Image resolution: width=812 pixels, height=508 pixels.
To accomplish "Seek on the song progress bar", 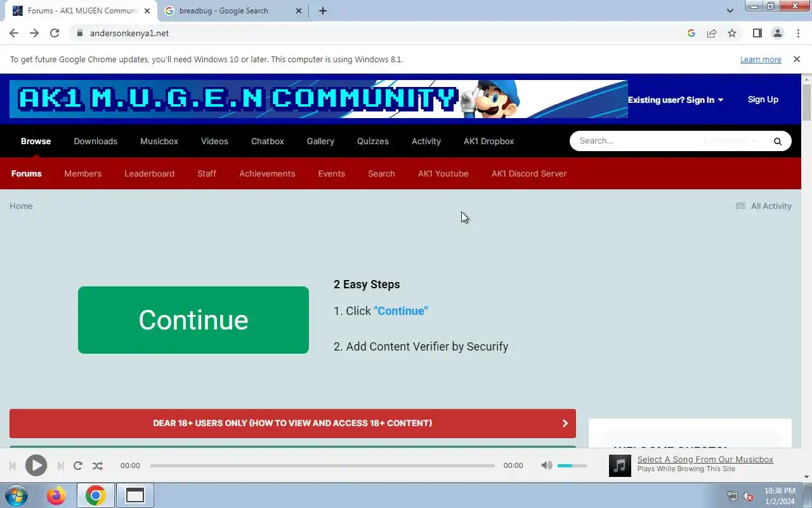I will (322, 465).
